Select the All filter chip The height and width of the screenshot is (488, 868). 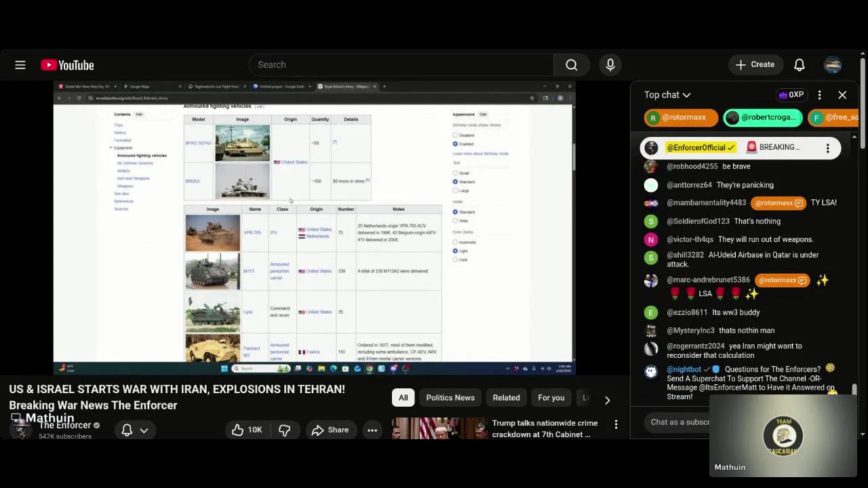coord(403,398)
